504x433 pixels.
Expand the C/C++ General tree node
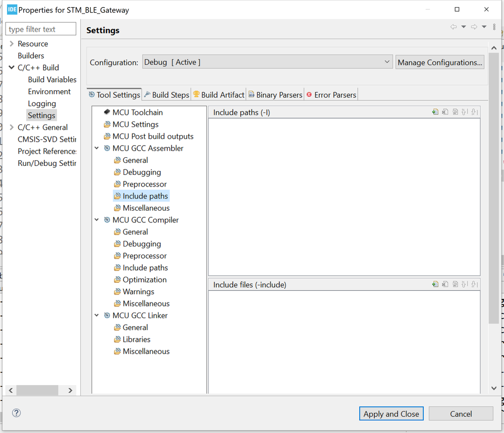(x=12, y=127)
